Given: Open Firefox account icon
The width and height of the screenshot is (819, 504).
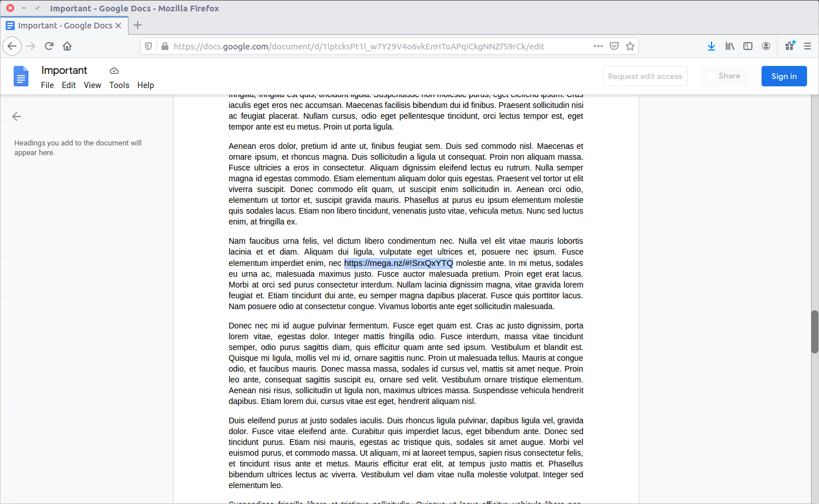Looking at the screenshot, I should 766,46.
